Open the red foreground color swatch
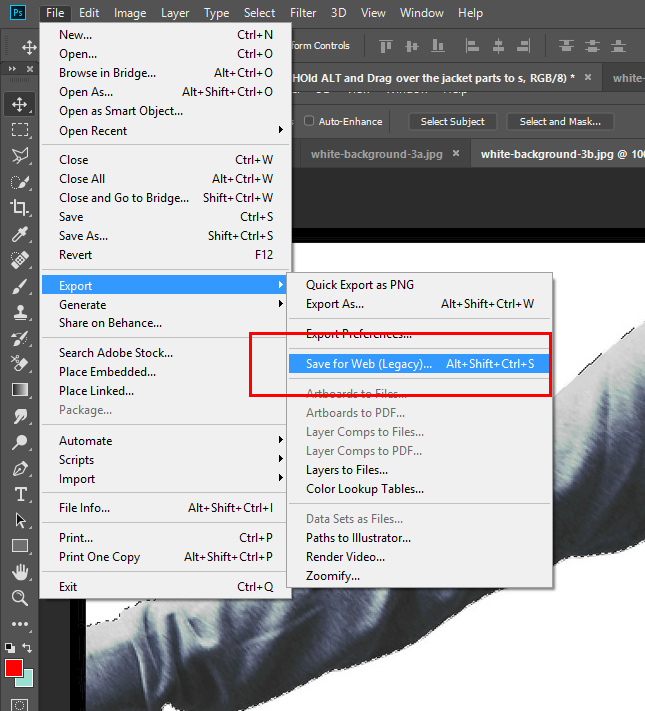The height and width of the screenshot is (711, 645). pos(13,667)
